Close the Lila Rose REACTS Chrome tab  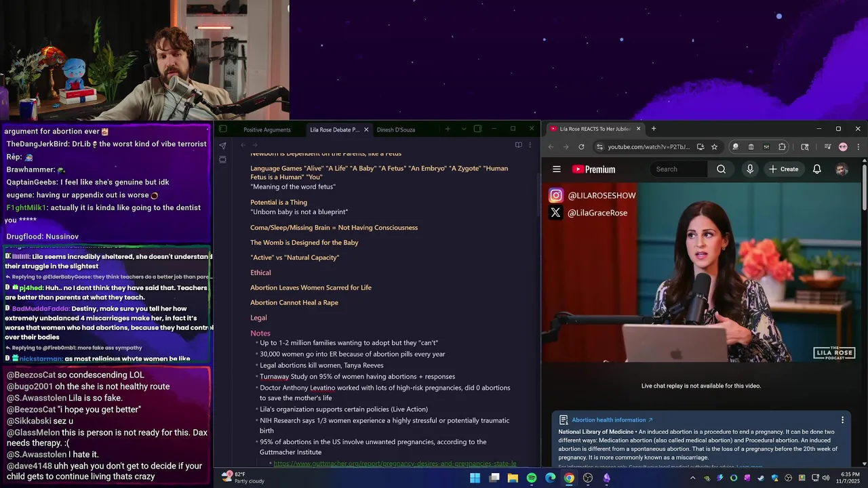(638, 129)
